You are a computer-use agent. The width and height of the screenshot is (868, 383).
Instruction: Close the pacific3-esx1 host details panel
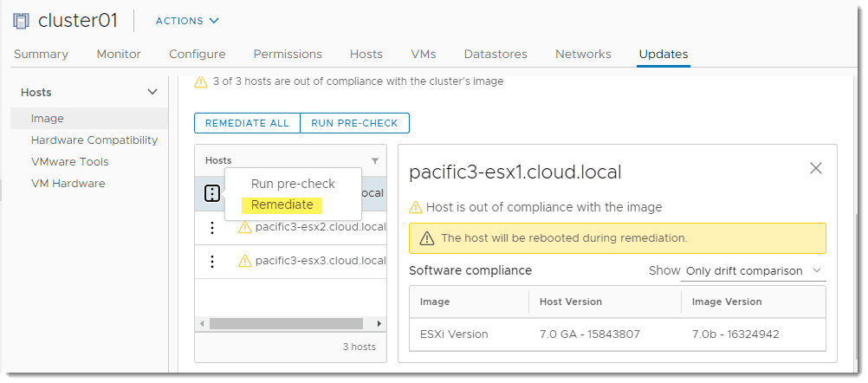[x=815, y=169]
